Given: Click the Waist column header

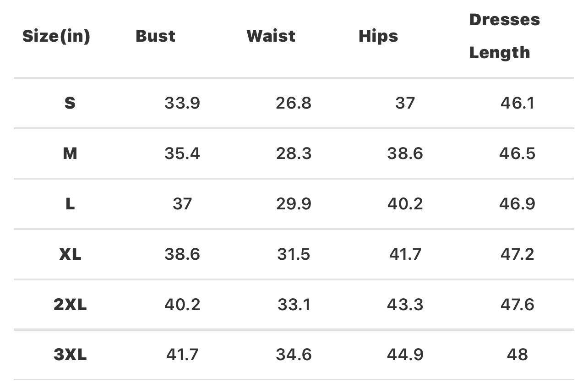Looking at the screenshot, I should 271,36.
